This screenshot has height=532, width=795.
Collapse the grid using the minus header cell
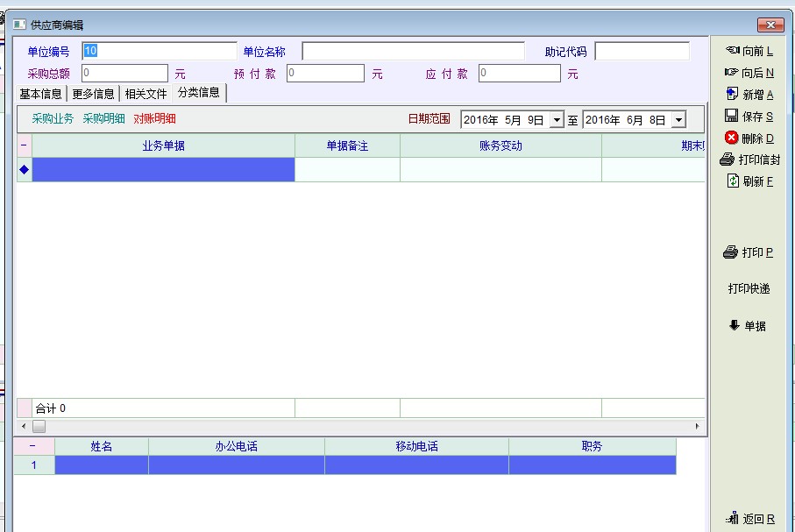click(24, 145)
